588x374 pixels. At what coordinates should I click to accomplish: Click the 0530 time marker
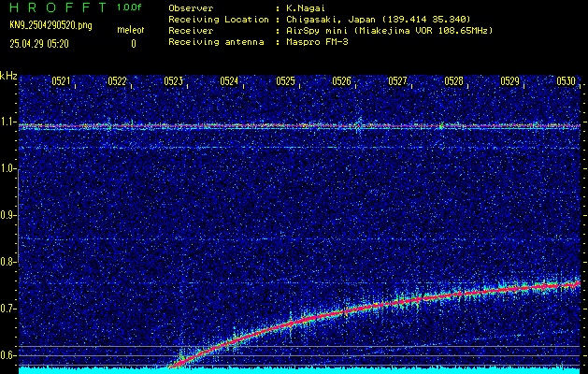566,81
